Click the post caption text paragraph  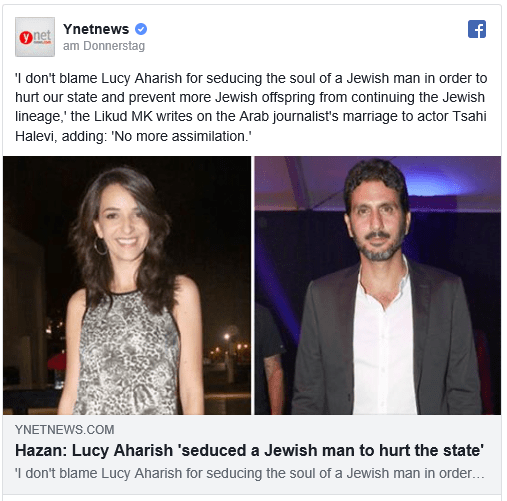[x=251, y=107]
